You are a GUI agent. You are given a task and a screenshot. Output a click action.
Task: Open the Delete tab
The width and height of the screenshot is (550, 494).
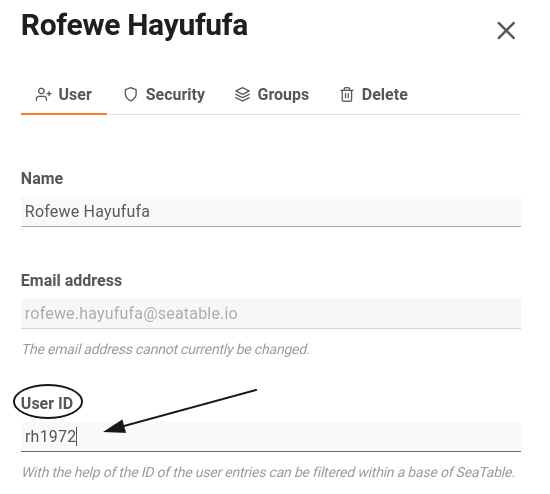384,95
